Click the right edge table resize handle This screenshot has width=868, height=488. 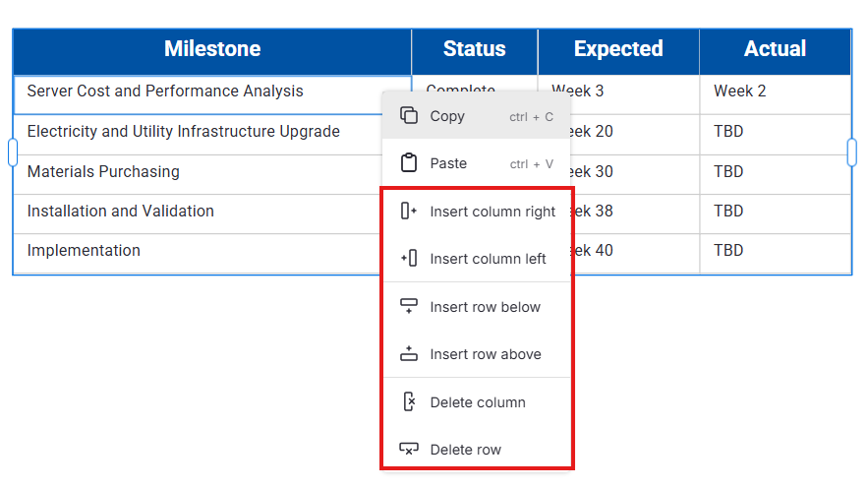[851, 152]
